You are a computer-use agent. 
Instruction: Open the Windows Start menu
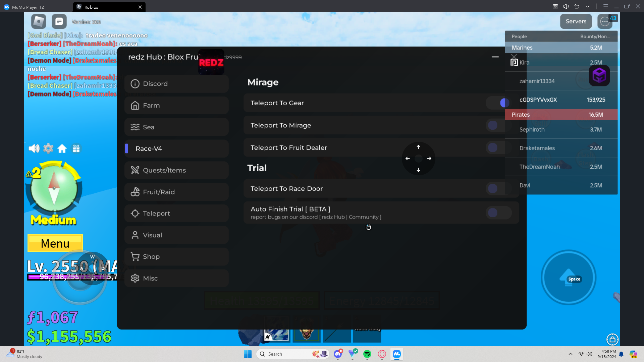point(248,354)
